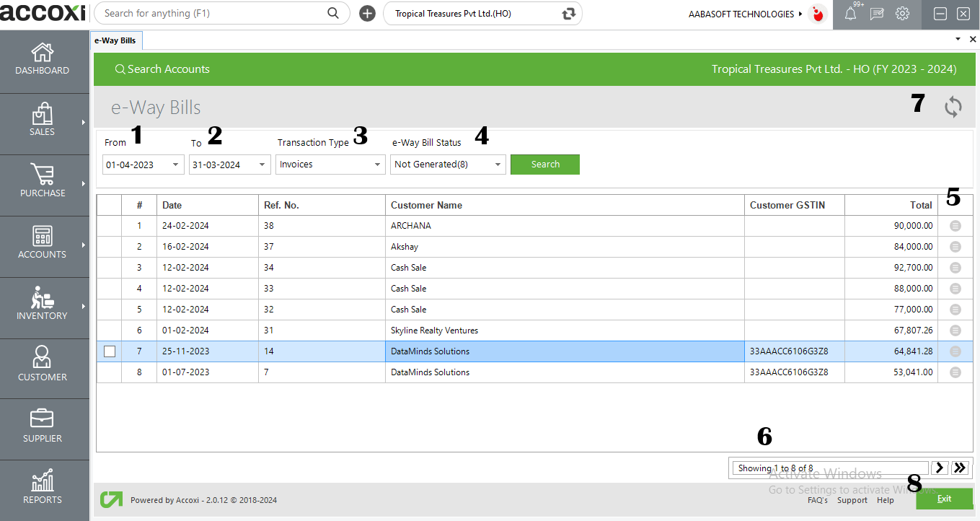Click the messages chat icon in header
Screen dimensions: 980x521
coord(877,14)
